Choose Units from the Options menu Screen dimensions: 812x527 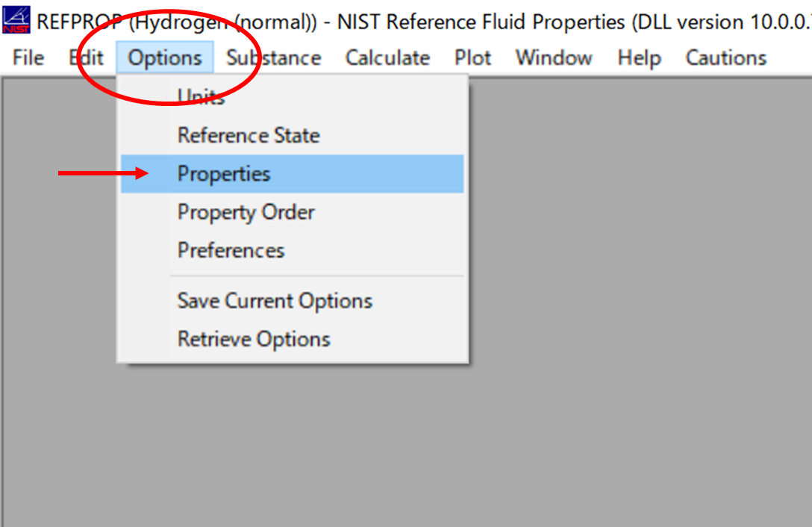(202, 96)
